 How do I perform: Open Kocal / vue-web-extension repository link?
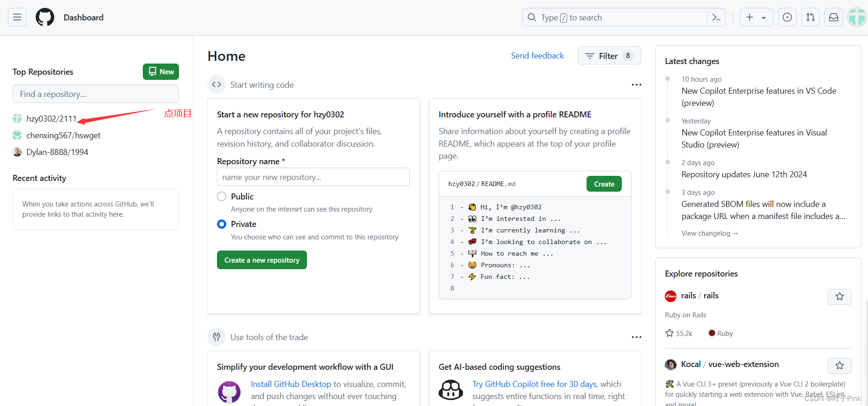pos(730,364)
